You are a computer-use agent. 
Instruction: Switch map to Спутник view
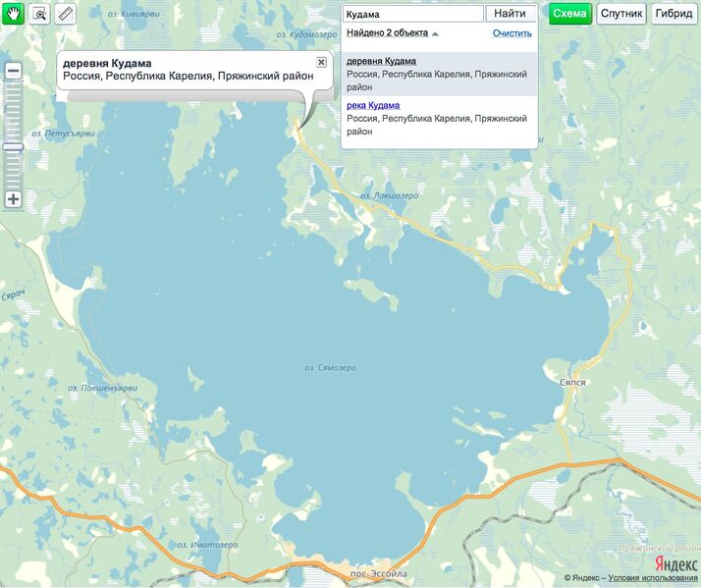coord(621,14)
